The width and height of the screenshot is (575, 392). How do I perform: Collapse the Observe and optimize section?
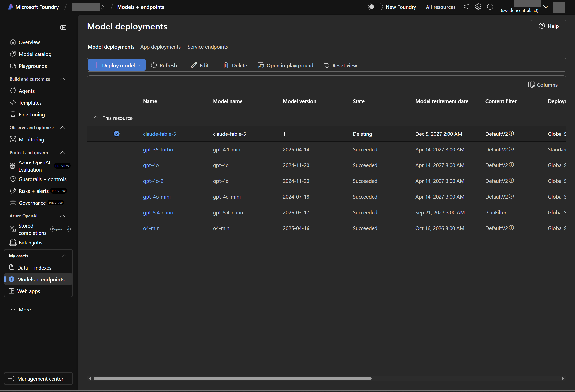click(x=63, y=127)
